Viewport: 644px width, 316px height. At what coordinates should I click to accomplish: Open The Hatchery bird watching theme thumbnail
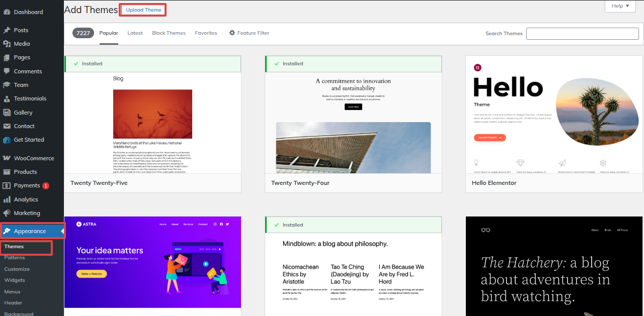tap(554, 266)
